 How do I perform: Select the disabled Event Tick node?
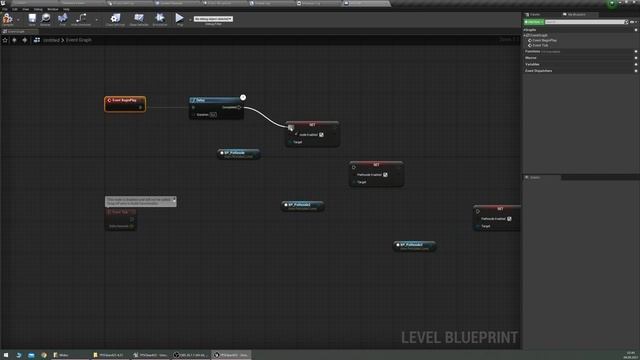tap(120, 220)
